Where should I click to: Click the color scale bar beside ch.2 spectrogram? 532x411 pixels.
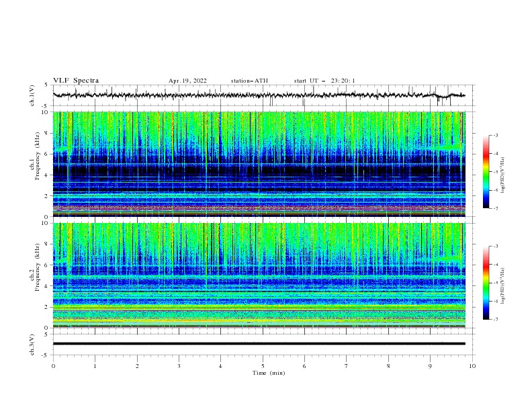coord(486,283)
